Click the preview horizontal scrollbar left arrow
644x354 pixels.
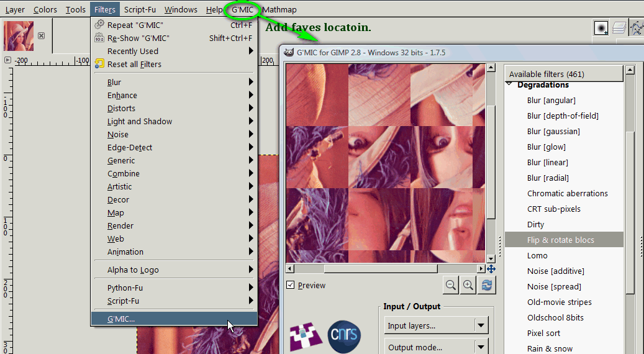290,268
